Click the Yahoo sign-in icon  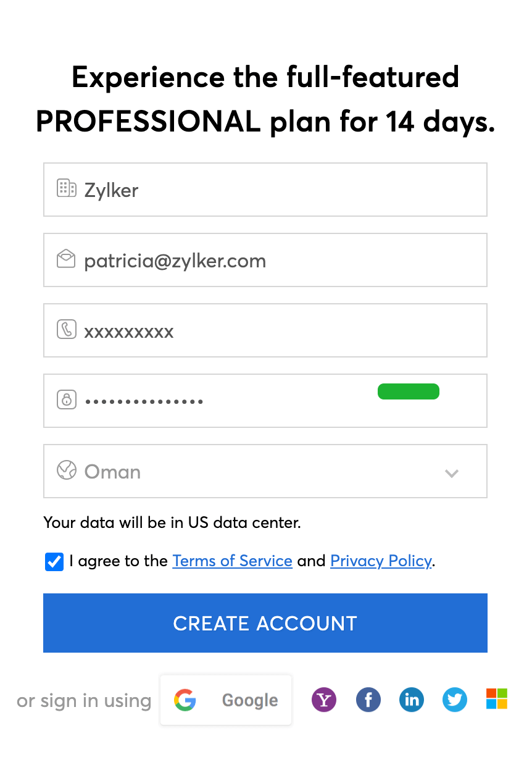pos(324,700)
